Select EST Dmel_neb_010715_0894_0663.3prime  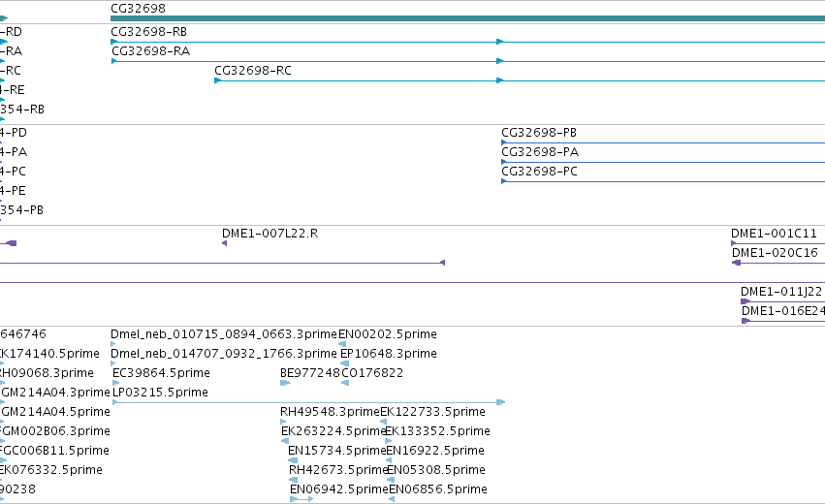coord(224,334)
